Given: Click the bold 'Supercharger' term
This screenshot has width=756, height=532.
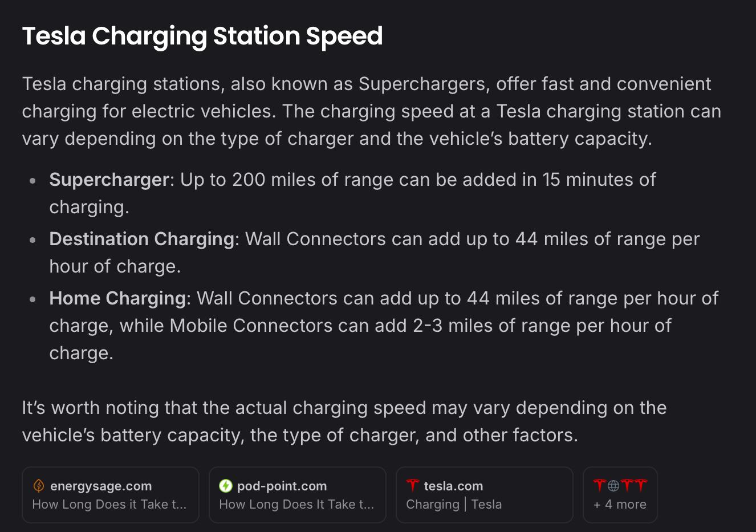Looking at the screenshot, I should (109, 180).
